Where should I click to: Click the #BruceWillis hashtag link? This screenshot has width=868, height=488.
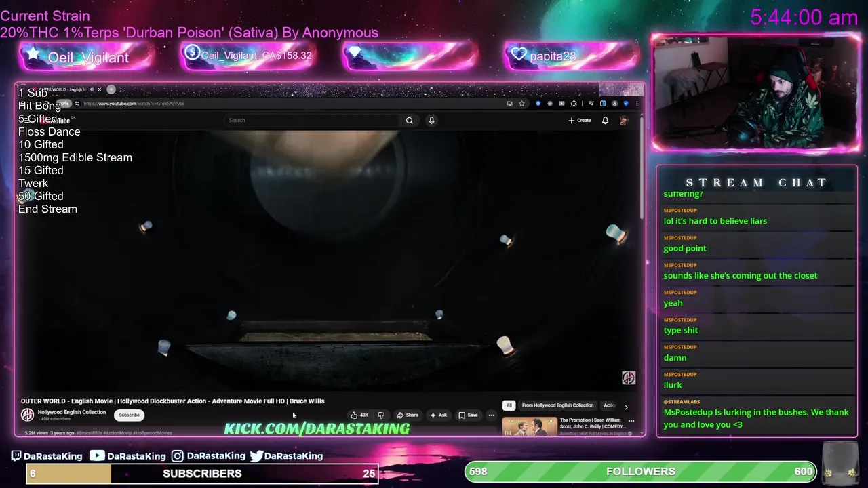tap(90, 432)
